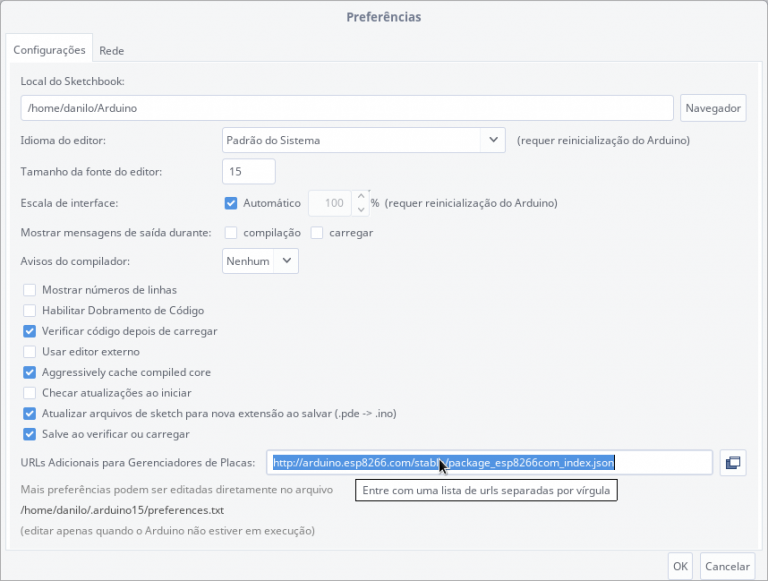
Task: Select the Configurações tab
Action: pos(49,50)
